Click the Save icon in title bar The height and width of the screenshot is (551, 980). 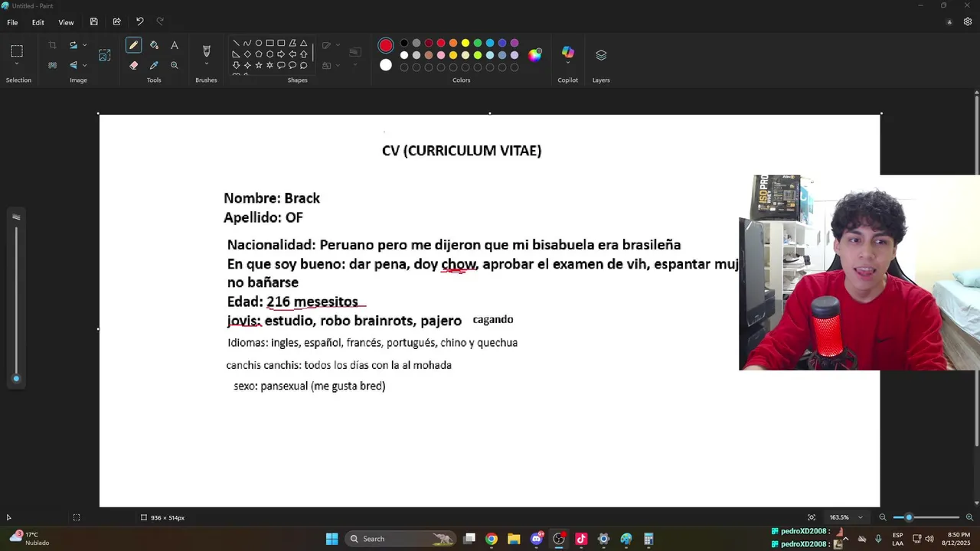click(x=93, y=21)
